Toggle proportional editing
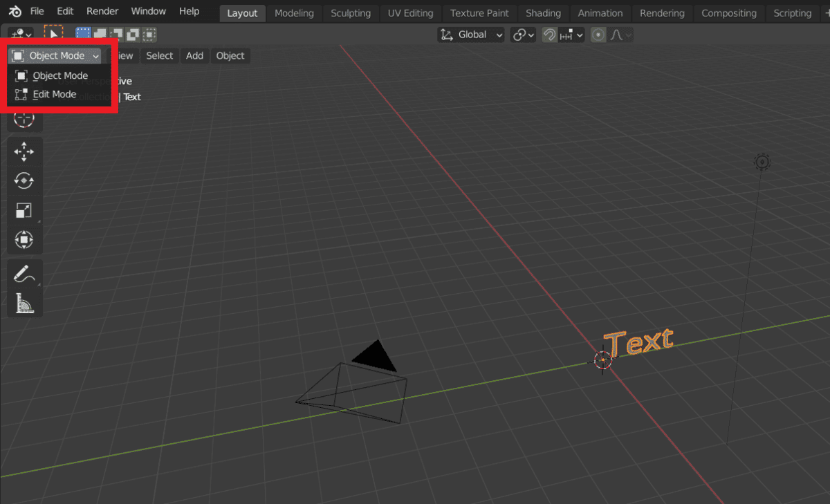 pyautogui.click(x=598, y=35)
